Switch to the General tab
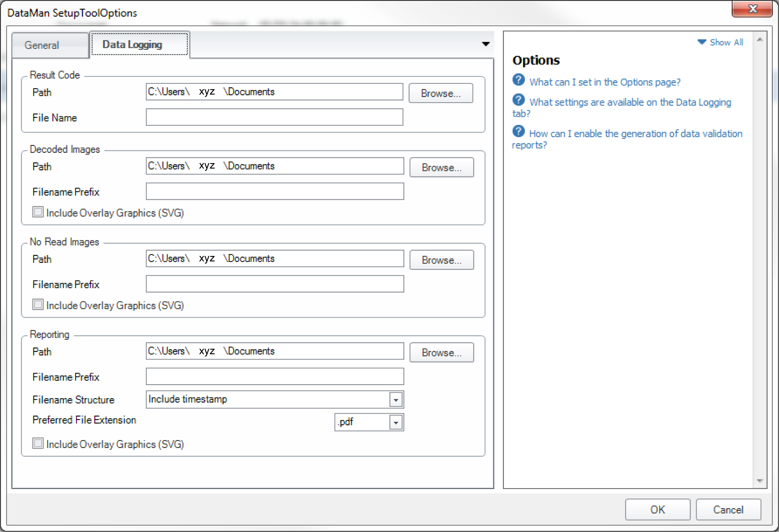 click(x=42, y=45)
